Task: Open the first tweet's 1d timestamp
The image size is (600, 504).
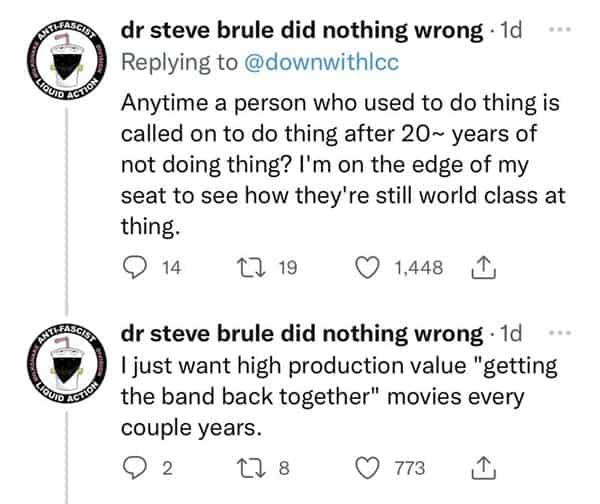Action: 511,29
